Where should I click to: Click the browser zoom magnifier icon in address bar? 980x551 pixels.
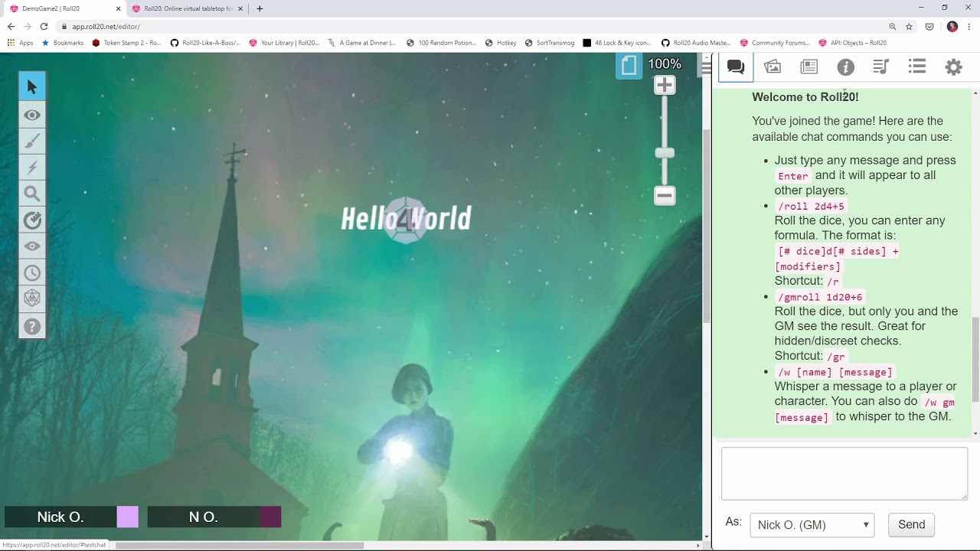coord(893,26)
